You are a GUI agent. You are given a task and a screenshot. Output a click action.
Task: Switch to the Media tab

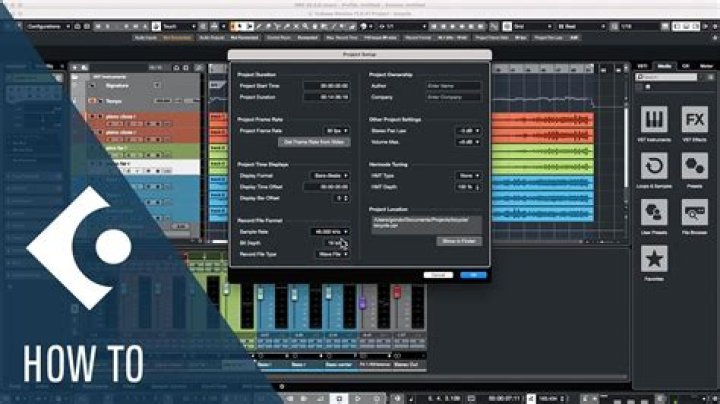(665, 66)
